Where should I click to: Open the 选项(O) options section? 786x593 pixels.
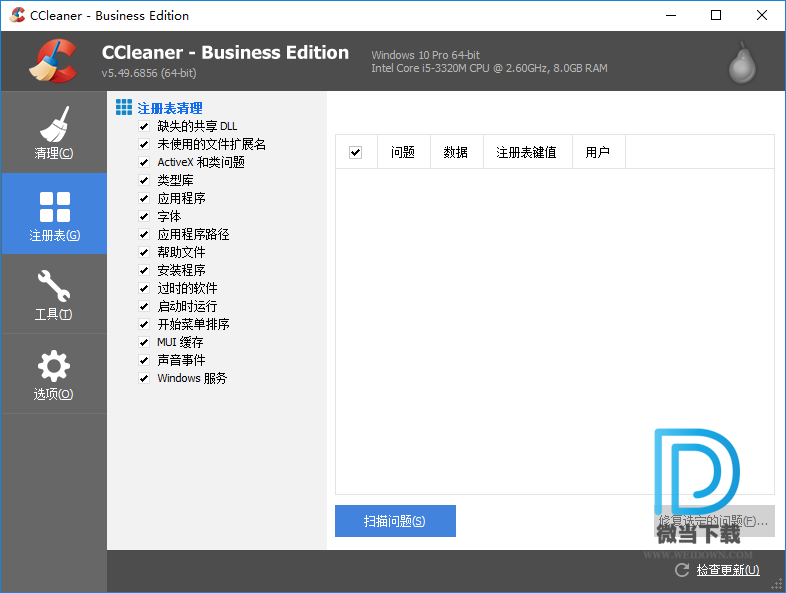[x=54, y=374]
